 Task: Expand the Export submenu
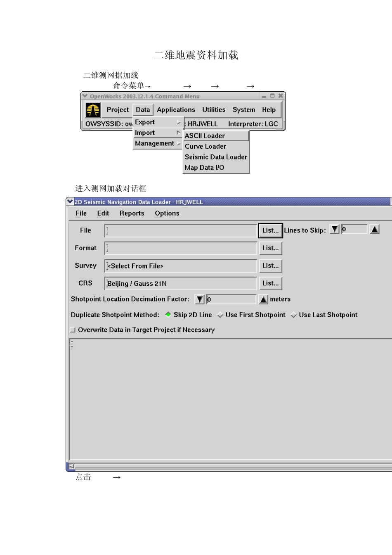[157, 122]
